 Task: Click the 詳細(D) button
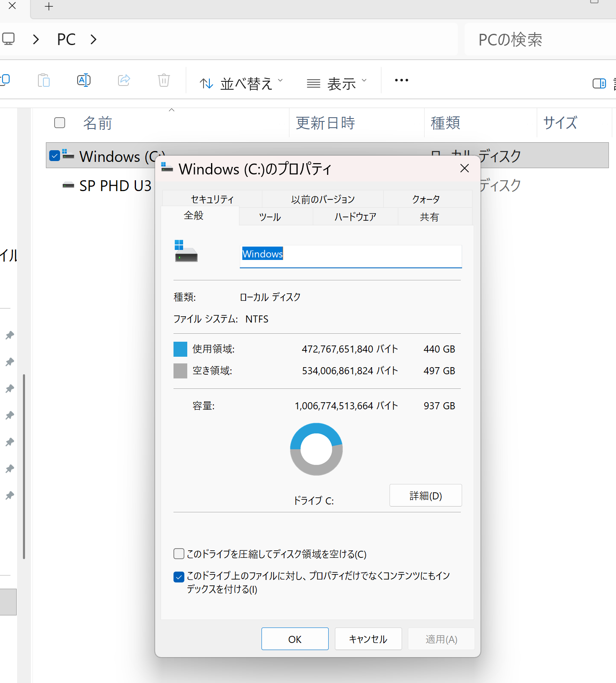pos(425,495)
